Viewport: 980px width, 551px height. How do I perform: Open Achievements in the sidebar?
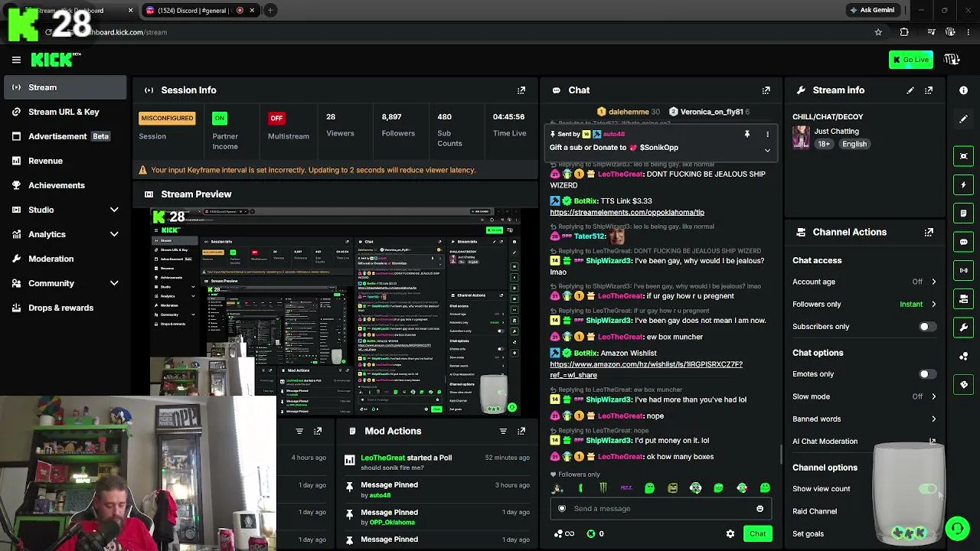point(65,185)
